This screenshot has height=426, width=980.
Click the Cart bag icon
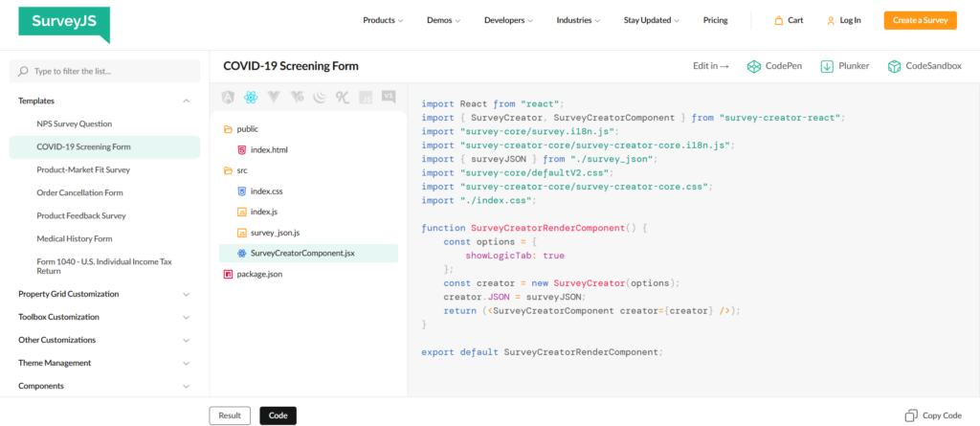[778, 20]
